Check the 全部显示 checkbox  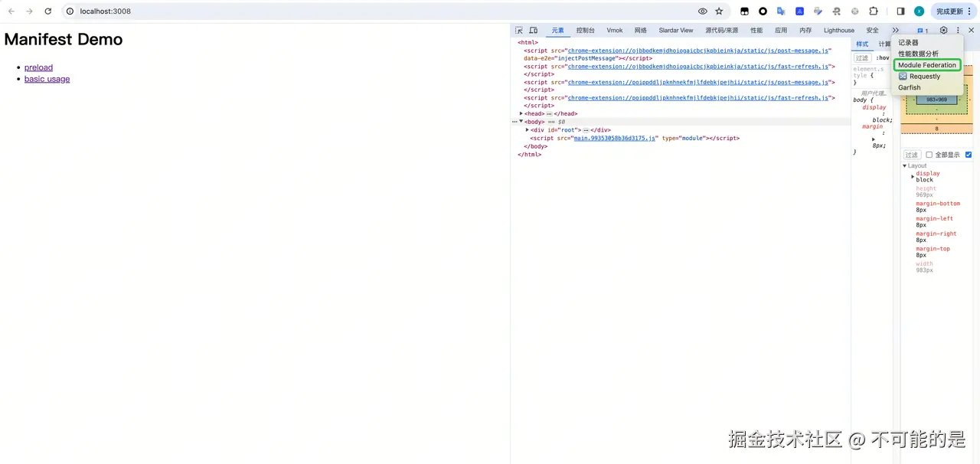pos(929,155)
